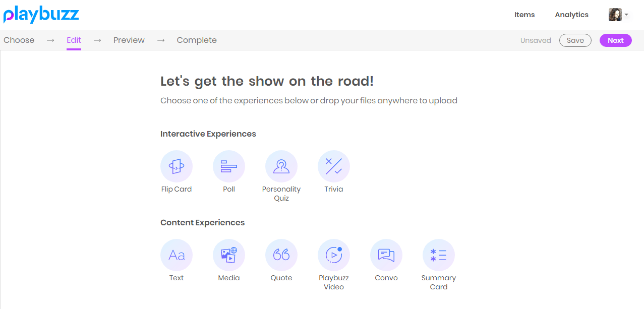Image resolution: width=644 pixels, height=309 pixels.
Task: Click the Playbuzz logo
Action: click(41, 15)
